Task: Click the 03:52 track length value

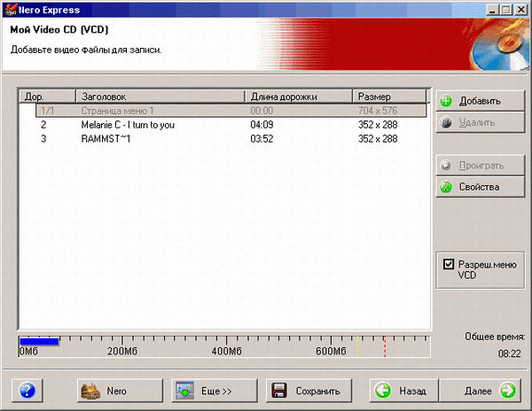Action: pyautogui.click(x=262, y=138)
